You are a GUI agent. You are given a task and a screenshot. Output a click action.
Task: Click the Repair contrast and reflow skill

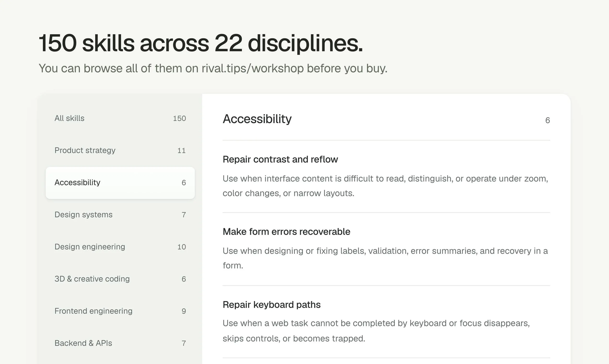pos(280,159)
